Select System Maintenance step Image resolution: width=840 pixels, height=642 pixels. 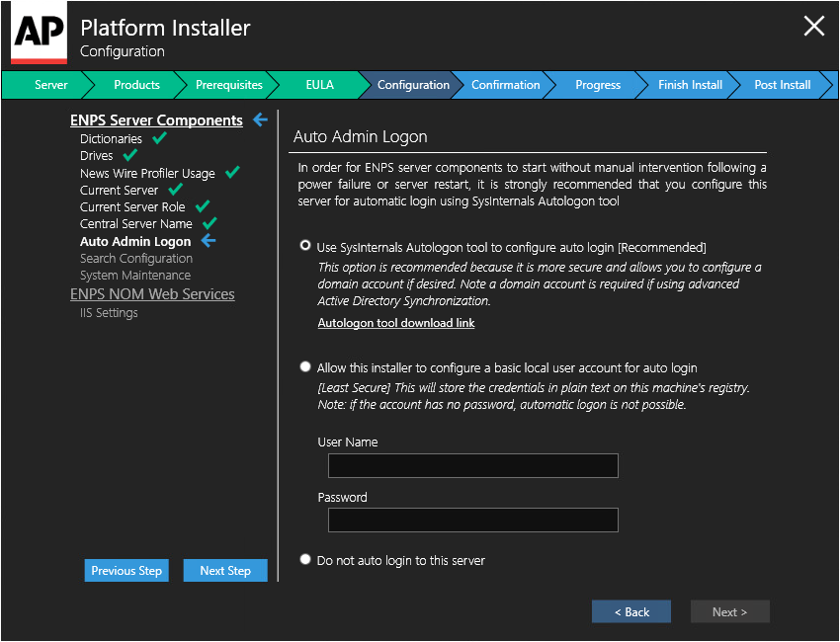(x=135, y=276)
